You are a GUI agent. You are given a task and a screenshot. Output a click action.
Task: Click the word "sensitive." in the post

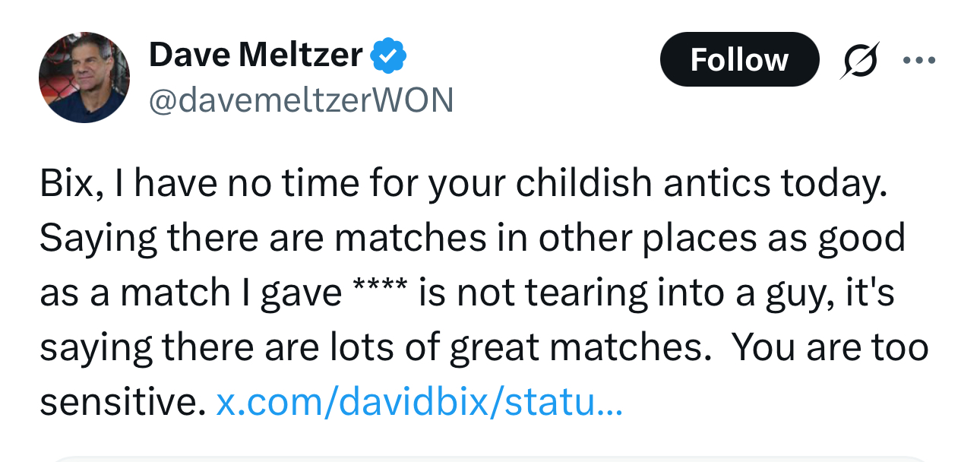[123, 402]
